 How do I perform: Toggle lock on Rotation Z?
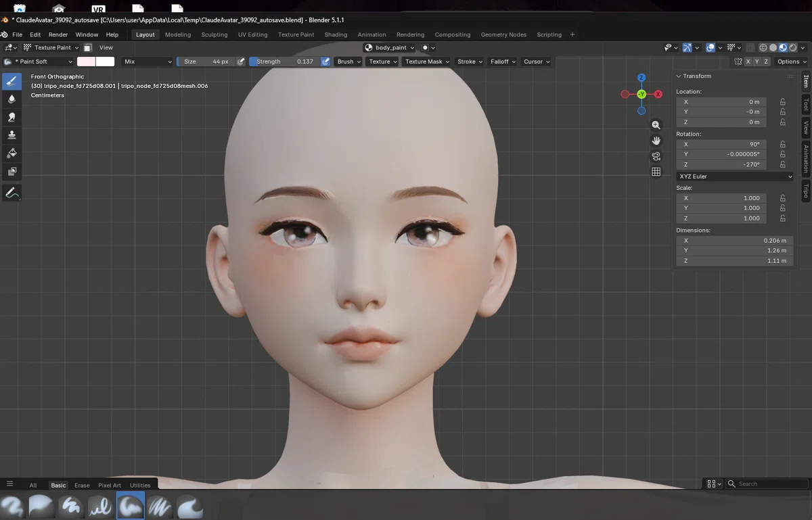click(783, 165)
